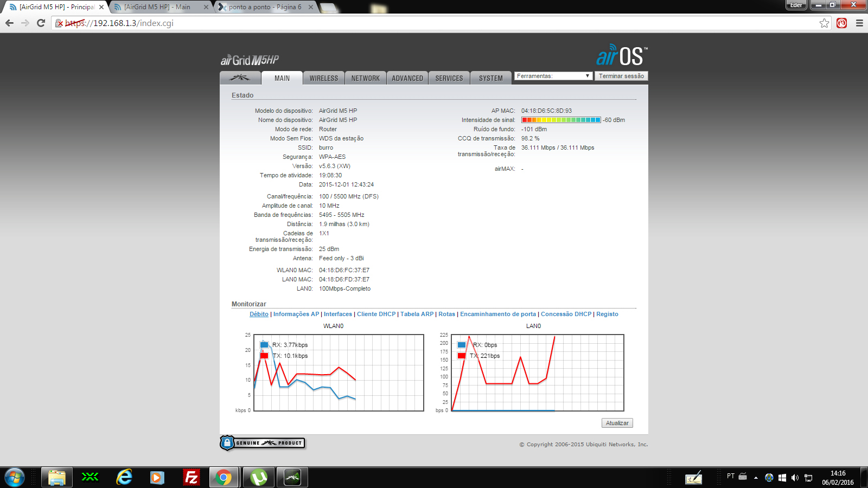Close the 'ponto a ponto - Página 6' tab
The height and width of the screenshot is (488, 868).
click(x=311, y=7)
